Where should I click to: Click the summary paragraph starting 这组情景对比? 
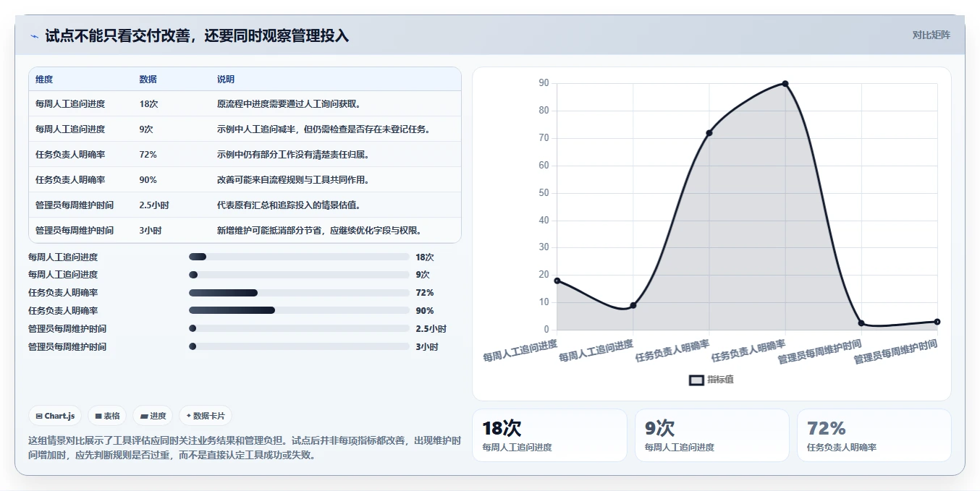click(x=245, y=448)
